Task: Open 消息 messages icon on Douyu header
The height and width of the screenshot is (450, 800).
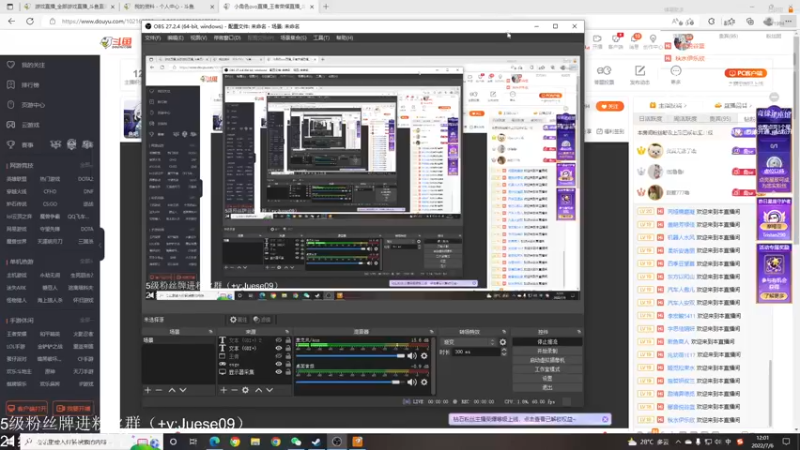Action: pos(635,39)
